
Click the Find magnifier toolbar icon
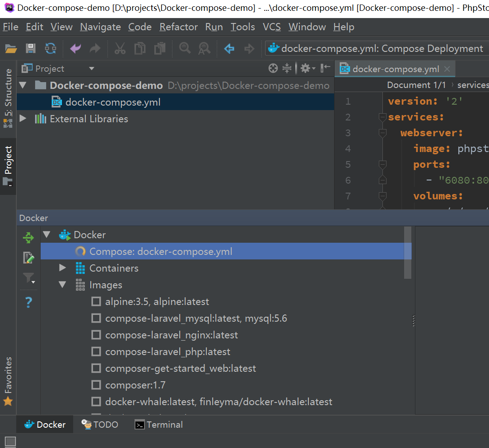coord(185,48)
